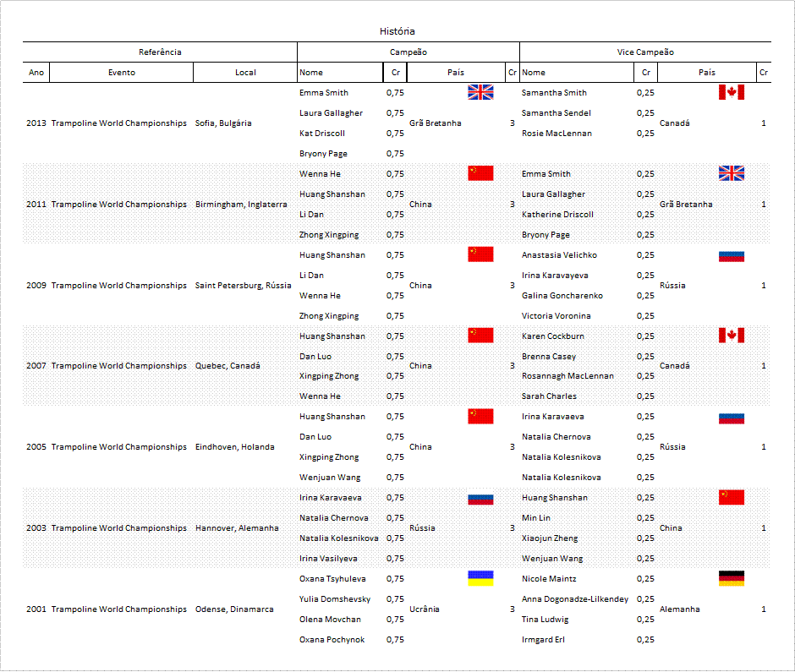Click the Local column header
The image size is (795, 672).
point(245,73)
